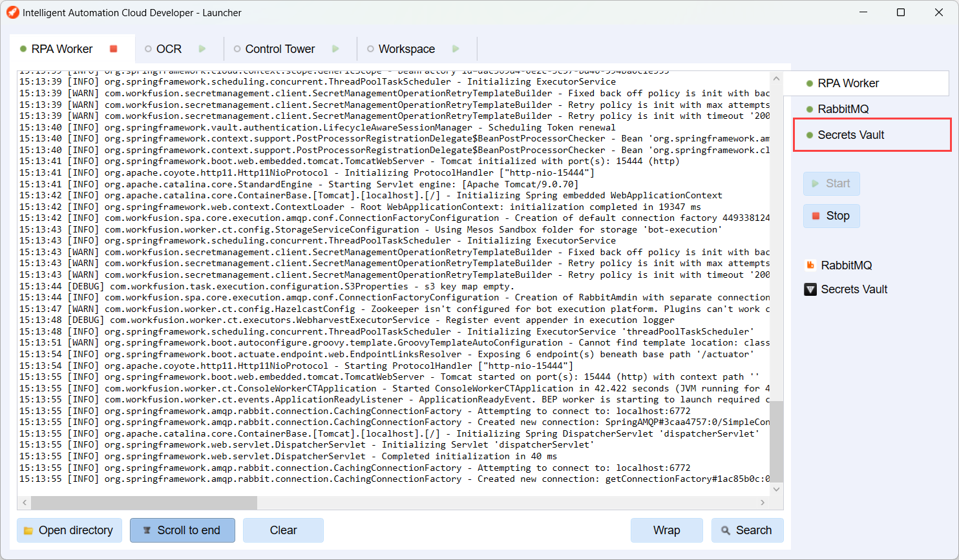Start Workspace using its play icon
The image size is (959, 560).
click(456, 49)
